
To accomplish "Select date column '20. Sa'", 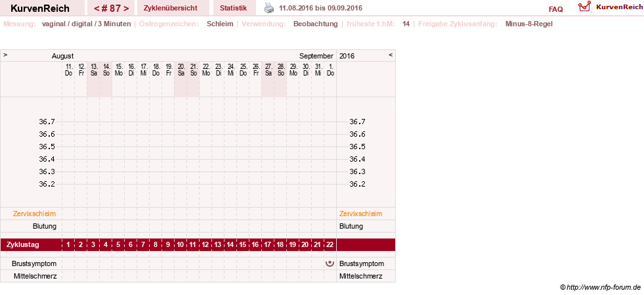I will pos(181,70).
